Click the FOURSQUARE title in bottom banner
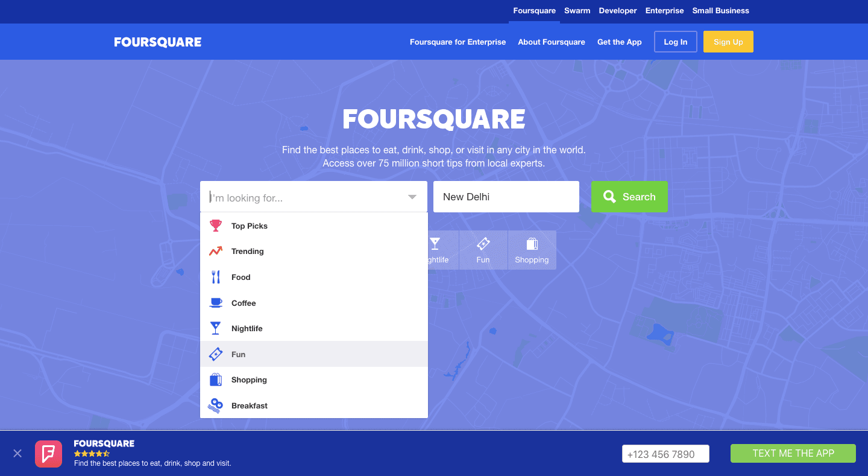The height and width of the screenshot is (476, 868). 104,443
